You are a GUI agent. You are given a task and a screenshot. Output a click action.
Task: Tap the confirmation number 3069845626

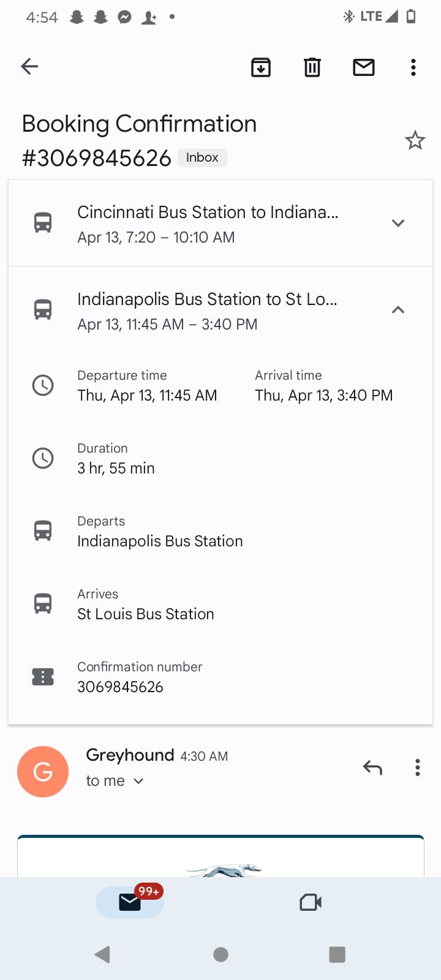tap(120, 687)
